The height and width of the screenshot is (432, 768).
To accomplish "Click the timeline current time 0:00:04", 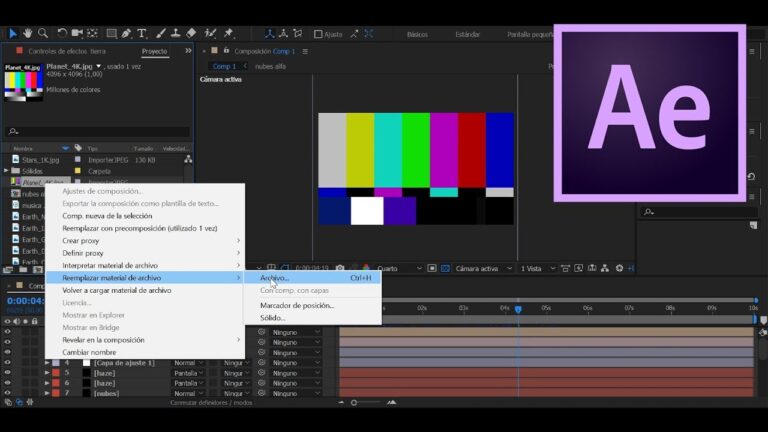I will [25, 301].
